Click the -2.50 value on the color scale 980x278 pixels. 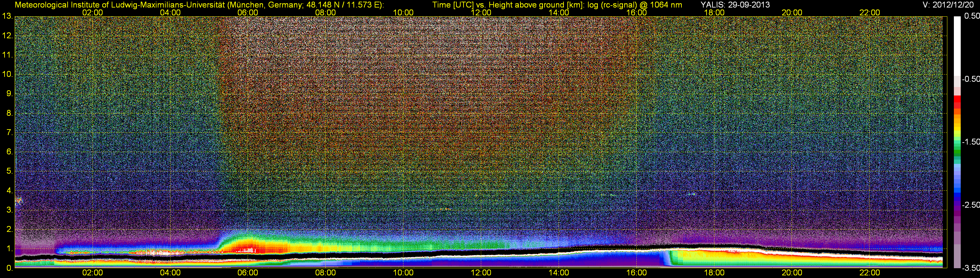(971, 205)
